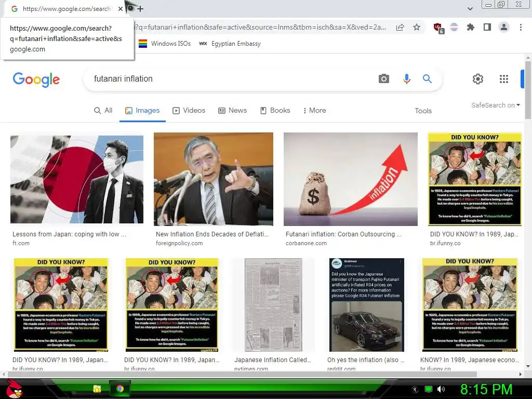Toggle the browser side panel
Image resolution: width=532 pixels, height=399 pixels.
pyautogui.click(x=487, y=27)
